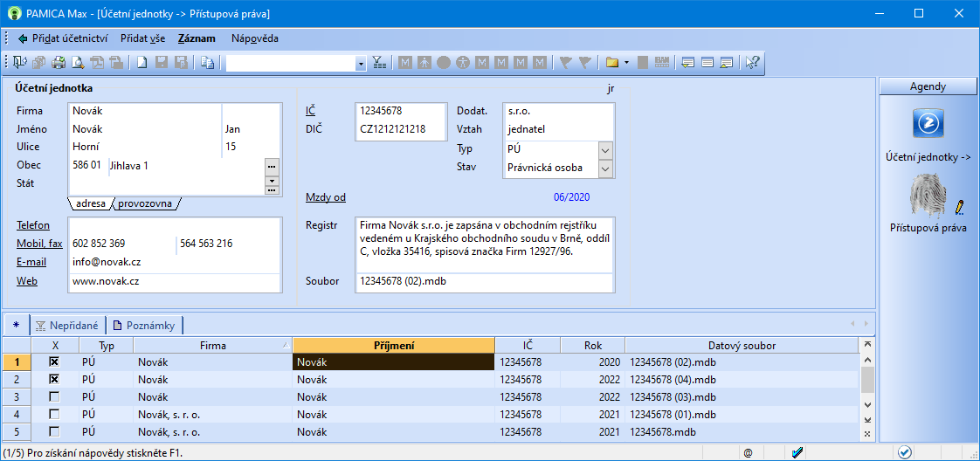Click the circled checkmark status bar icon

[904, 452]
